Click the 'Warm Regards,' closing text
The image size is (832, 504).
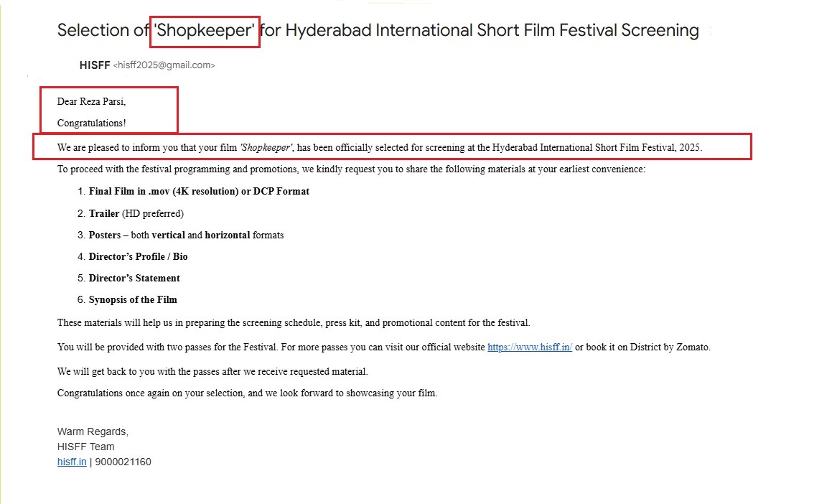93,431
